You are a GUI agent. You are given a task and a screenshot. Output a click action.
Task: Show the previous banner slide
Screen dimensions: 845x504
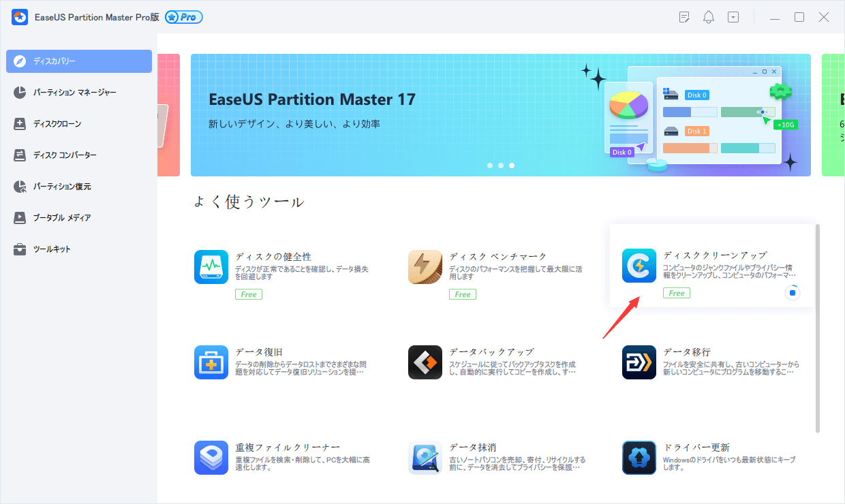[168, 115]
